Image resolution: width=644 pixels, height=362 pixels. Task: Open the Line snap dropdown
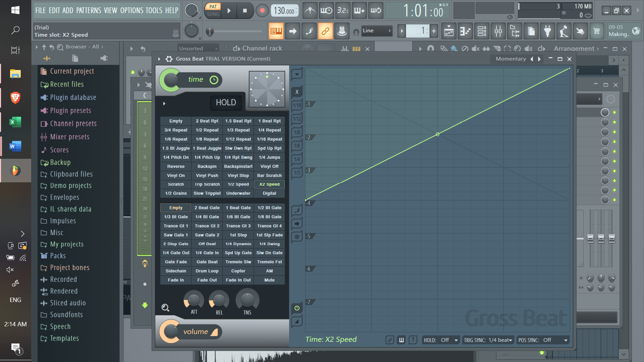376,31
